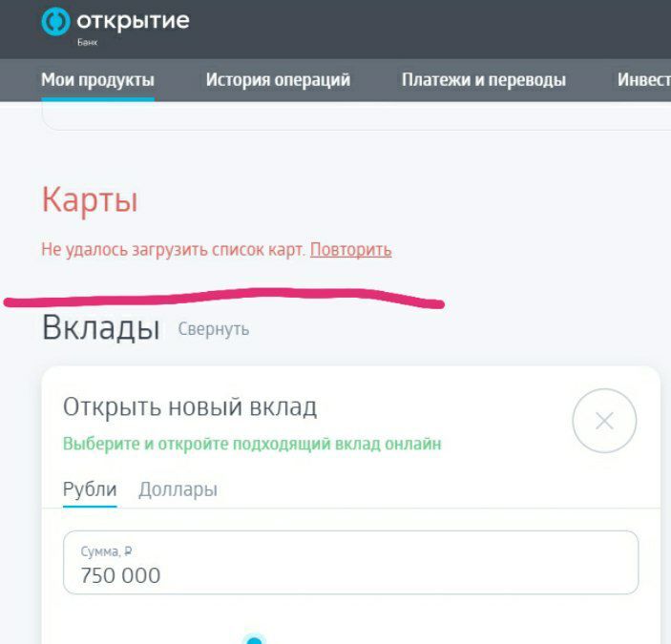Click error text Не удалось загрузить список карт
Screen dimensions: 671x644
click(174, 249)
